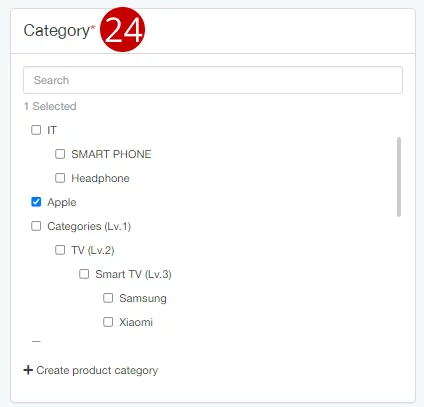The image size is (424, 407).
Task: Check the Xiaomi checkbox
Action: click(x=108, y=322)
